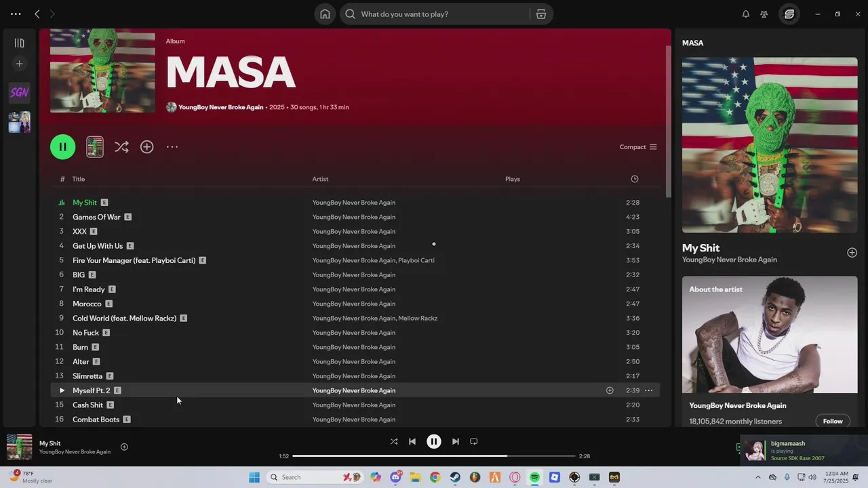Open the notifications bell
This screenshot has width=868, height=488.
click(x=746, y=14)
